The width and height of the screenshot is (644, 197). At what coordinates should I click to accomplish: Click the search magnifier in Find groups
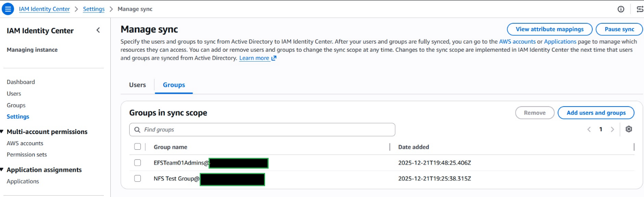[x=137, y=130]
